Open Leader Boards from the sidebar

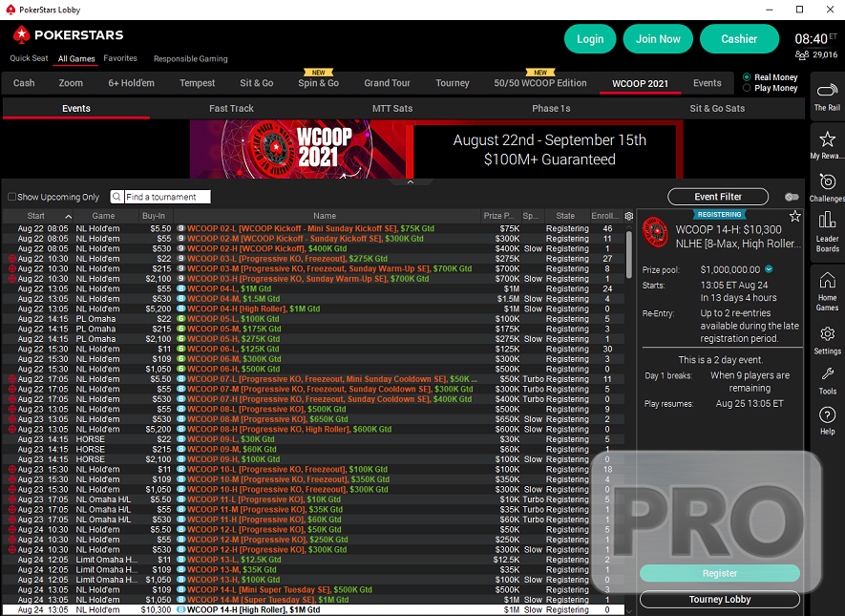tap(827, 232)
